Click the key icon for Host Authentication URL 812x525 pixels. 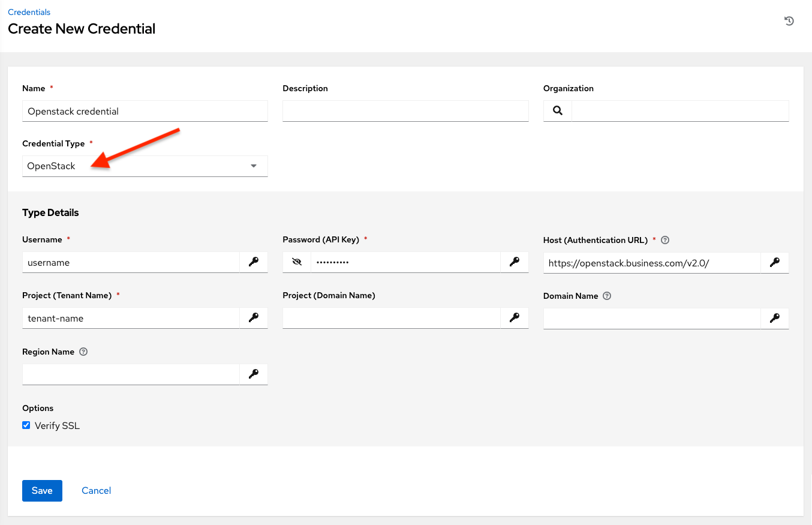point(774,262)
